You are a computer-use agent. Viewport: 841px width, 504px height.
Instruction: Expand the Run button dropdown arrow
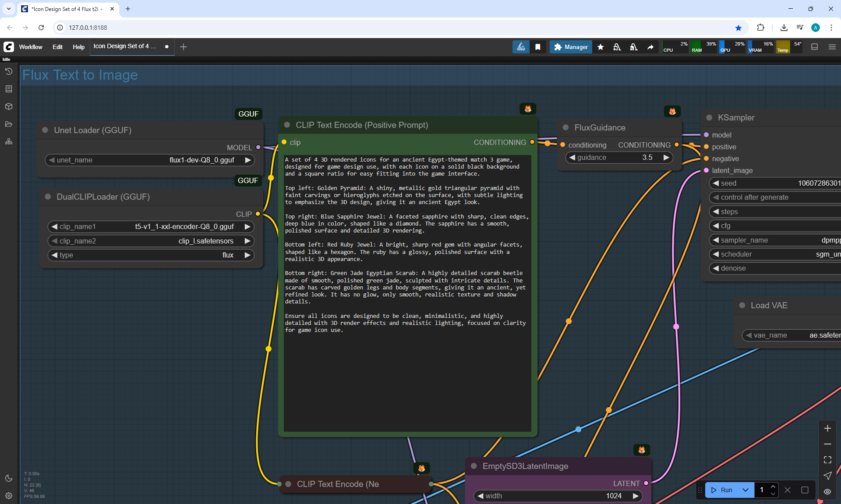tap(745, 490)
